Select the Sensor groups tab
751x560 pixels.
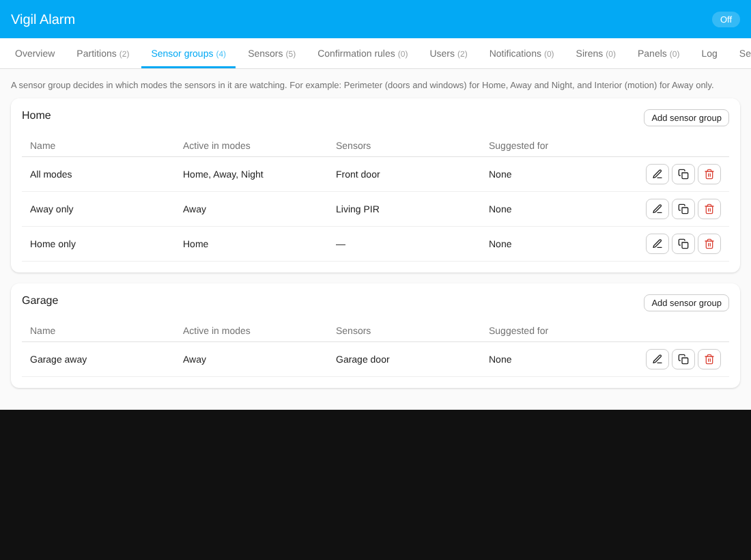[x=188, y=54]
